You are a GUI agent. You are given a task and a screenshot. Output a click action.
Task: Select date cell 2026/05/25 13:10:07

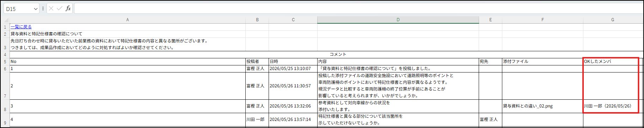293,69
